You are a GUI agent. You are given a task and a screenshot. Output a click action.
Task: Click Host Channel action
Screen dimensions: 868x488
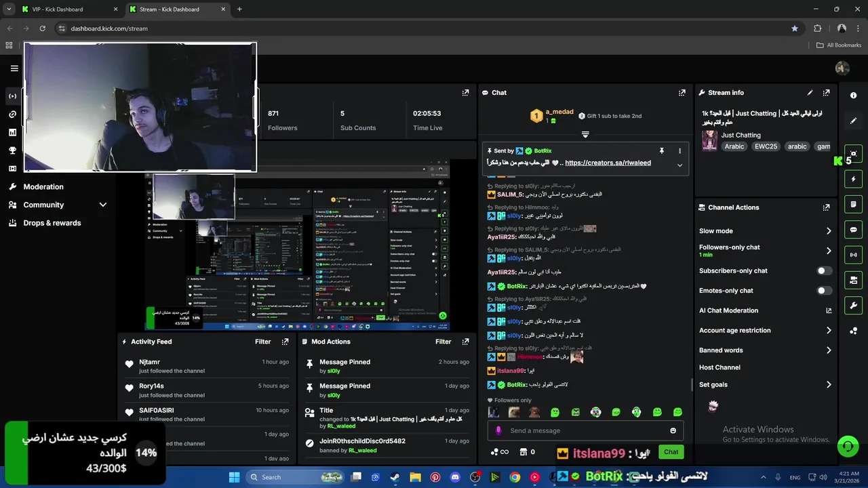719,367
